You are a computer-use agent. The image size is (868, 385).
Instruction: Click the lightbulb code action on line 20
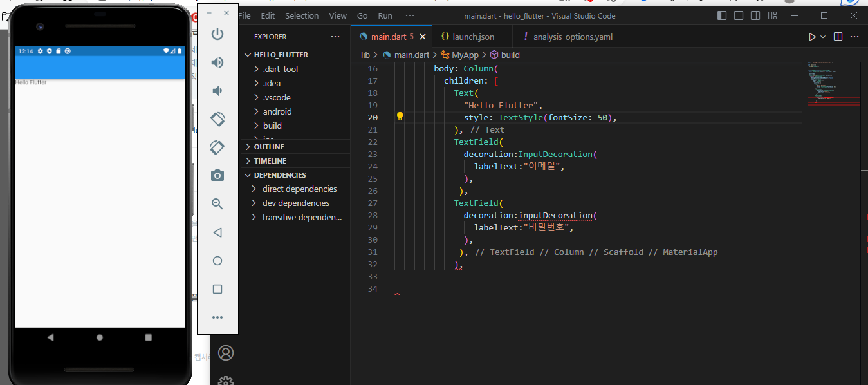400,117
